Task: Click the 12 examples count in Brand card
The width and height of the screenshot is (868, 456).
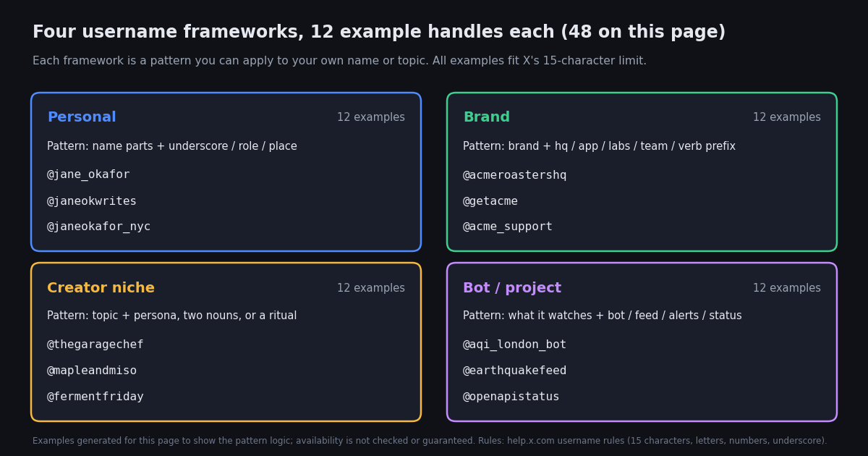Action: tap(787, 117)
